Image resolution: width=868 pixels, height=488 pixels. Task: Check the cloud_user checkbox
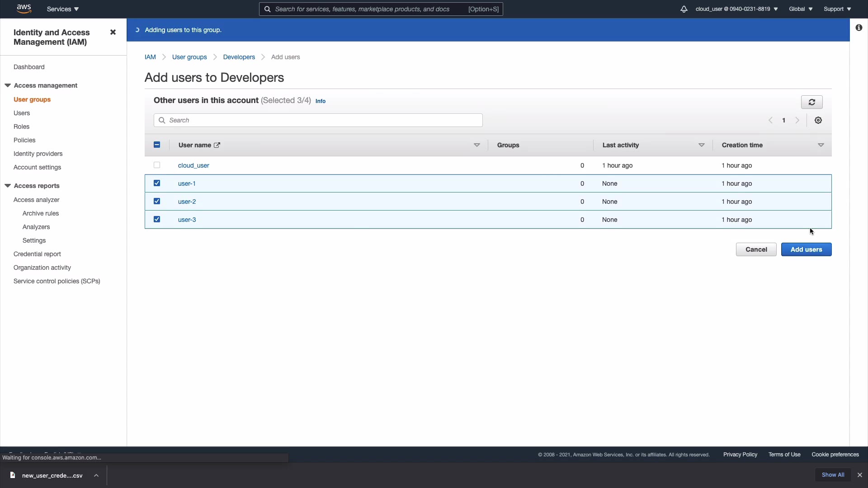click(x=157, y=165)
